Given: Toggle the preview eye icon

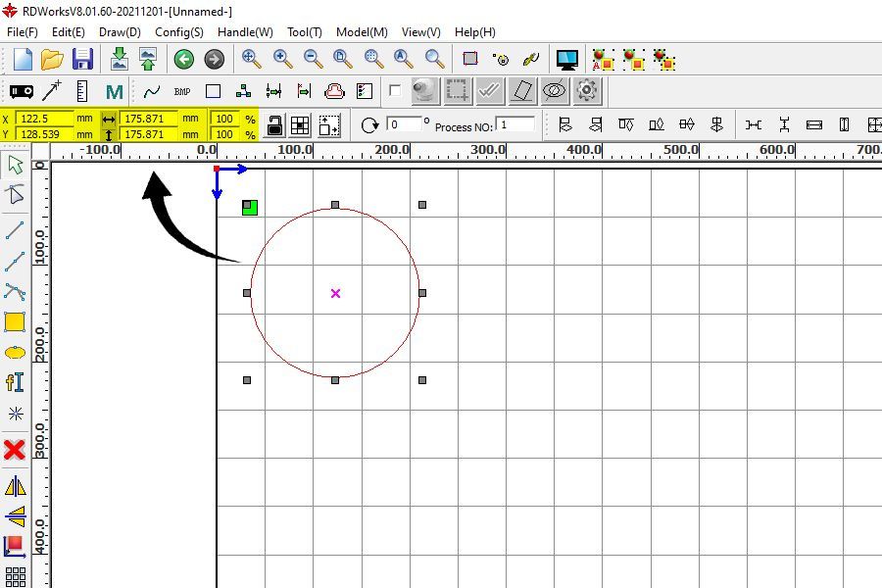Looking at the screenshot, I should coord(554,90).
